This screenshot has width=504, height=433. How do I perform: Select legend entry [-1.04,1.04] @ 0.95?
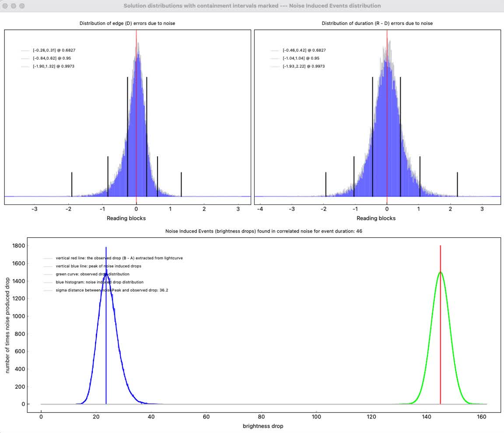(x=298, y=58)
